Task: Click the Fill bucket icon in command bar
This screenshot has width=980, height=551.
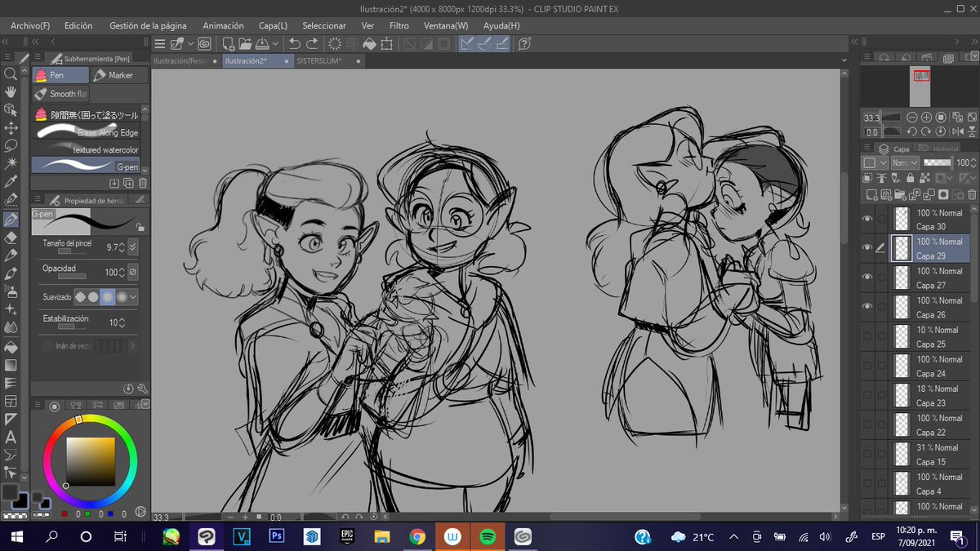Action: 369,44
